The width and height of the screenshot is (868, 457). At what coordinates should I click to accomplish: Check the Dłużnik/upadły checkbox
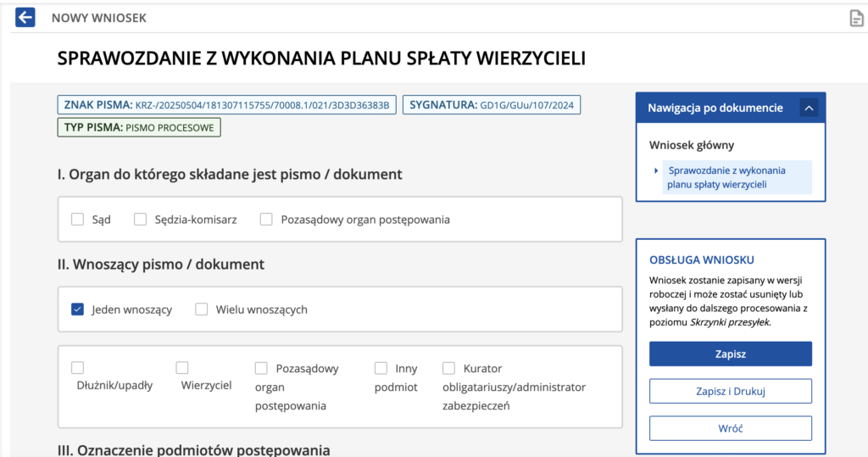point(78,368)
